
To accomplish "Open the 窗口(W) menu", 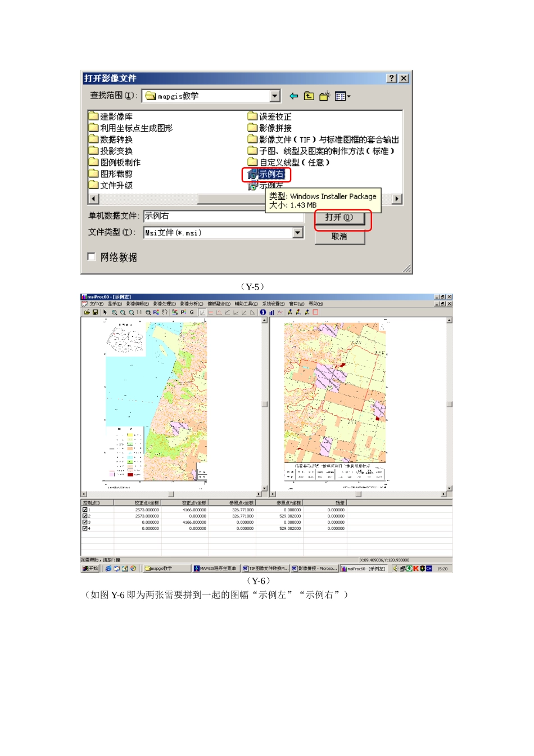I will tap(297, 304).
